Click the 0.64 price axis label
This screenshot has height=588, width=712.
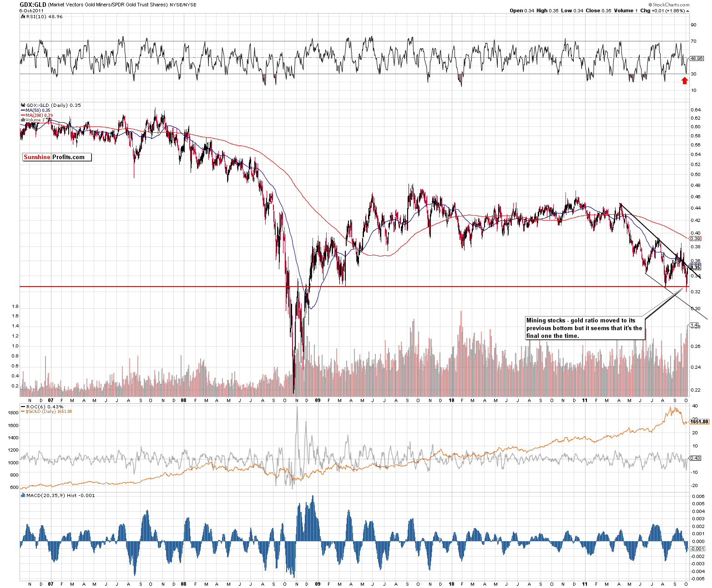(696, 110)
